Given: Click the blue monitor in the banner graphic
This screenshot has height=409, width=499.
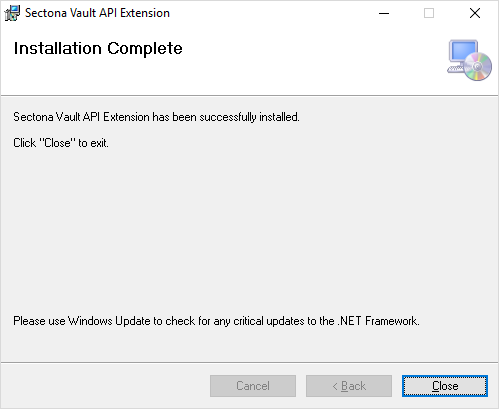Looking at the screenshot, I should pyautogui.click(x=463, y=52).
